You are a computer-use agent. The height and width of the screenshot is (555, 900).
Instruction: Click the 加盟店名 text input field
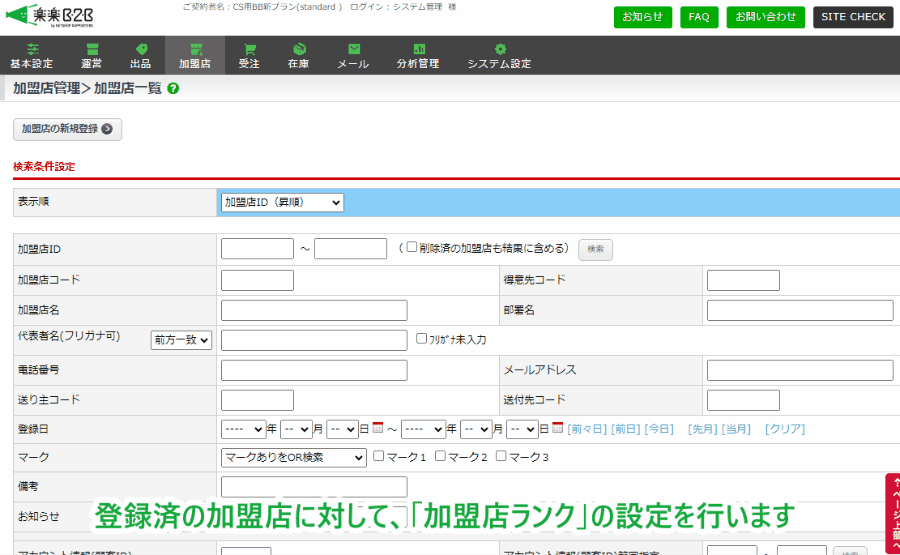[x=313, y=310]
